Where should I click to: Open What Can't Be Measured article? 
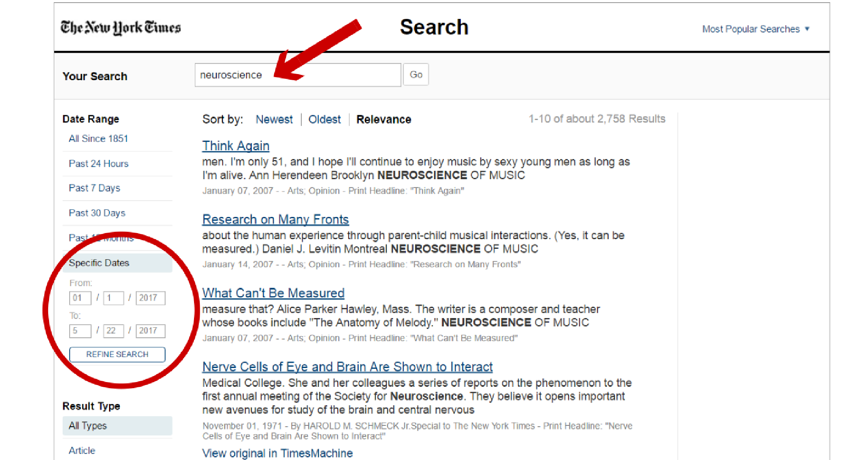coord(273,293)
